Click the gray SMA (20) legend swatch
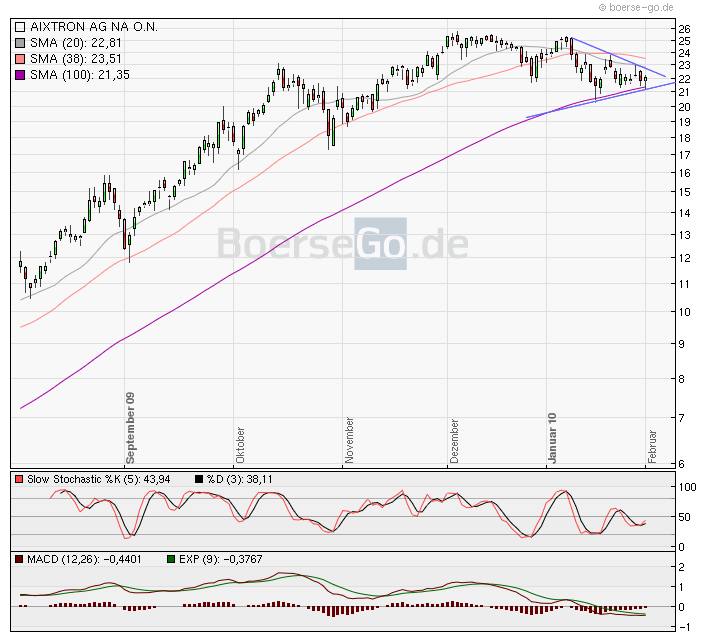Viewport: 720px width, 641px height. (x=19, y=43)
